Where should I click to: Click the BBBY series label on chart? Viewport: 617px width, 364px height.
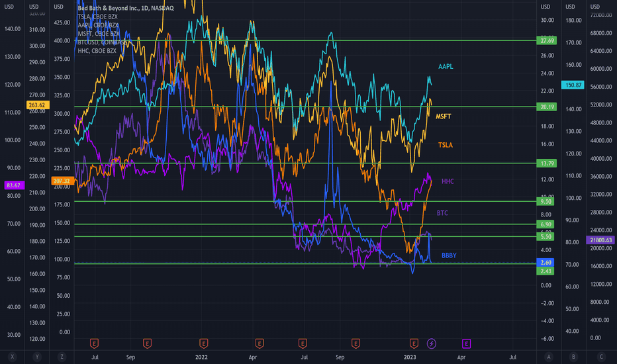point(449,255)
